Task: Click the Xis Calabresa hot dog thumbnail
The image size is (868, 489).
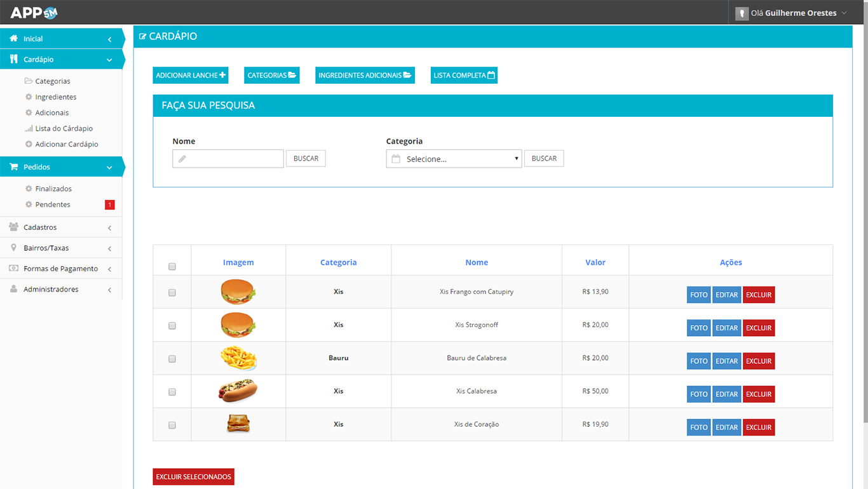Action: [x=238, y=391]
